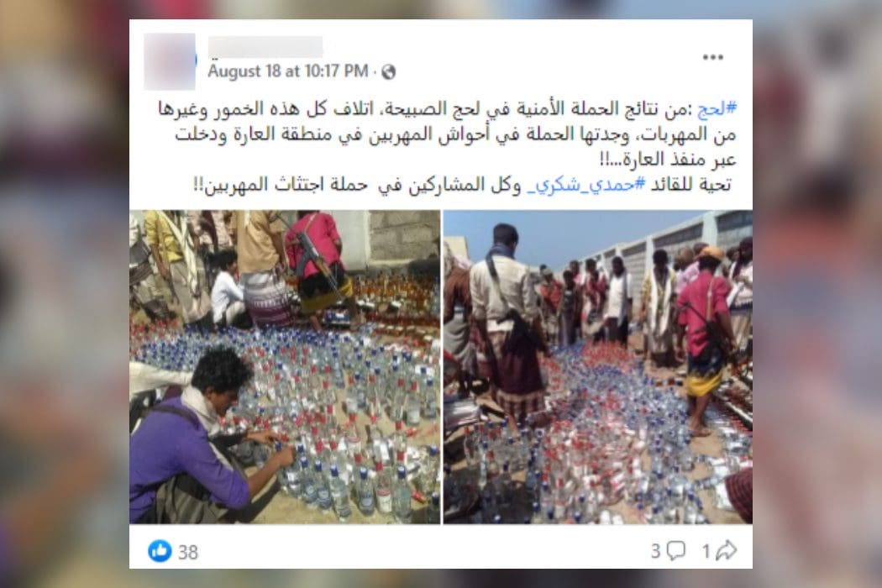This screenshot has width=882, height=588.
Task: Click the public globe privacy icon
Action: pyautogui.click(x=388, y=71)
